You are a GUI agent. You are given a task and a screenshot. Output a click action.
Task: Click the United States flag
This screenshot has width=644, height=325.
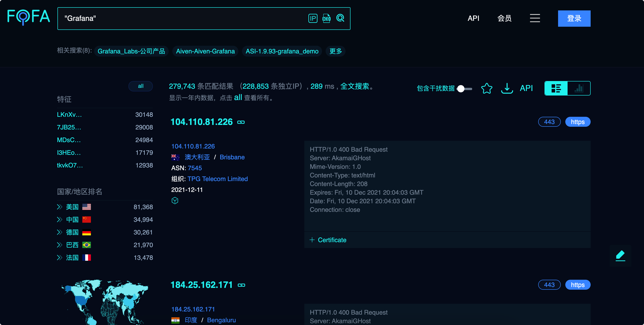(x=87, y=207)
